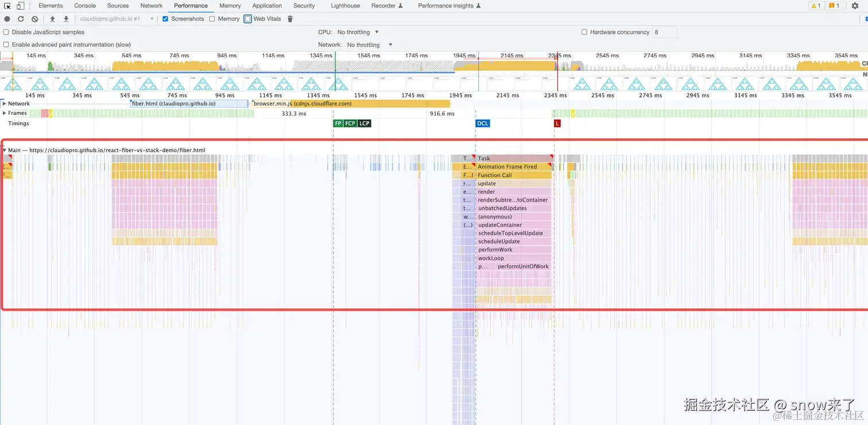Load a profile using the upload arrow

(52, 19)
